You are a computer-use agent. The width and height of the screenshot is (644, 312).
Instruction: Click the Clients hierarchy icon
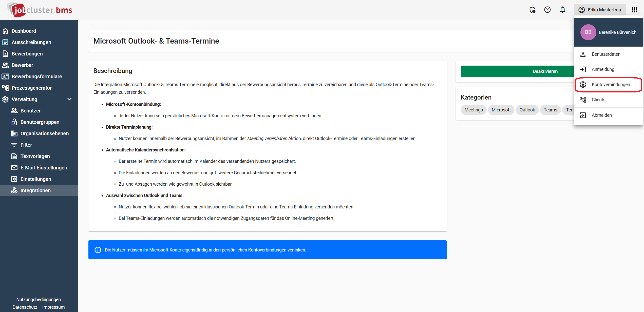pyautogui.click(x=583, y=100)
